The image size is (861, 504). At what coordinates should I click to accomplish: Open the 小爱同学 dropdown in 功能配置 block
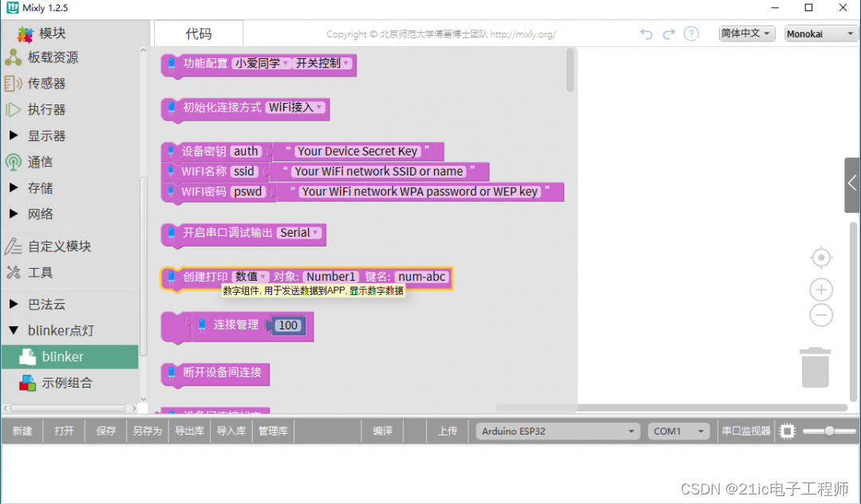(x=262, y=63)
